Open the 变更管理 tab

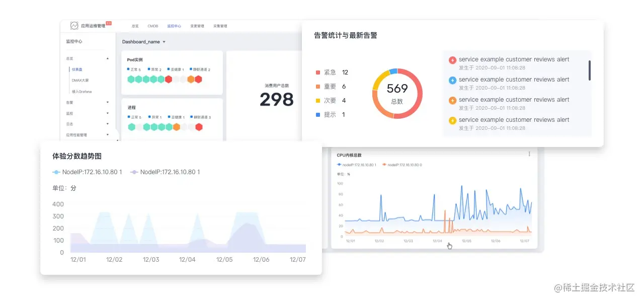(x=197, y=26)
